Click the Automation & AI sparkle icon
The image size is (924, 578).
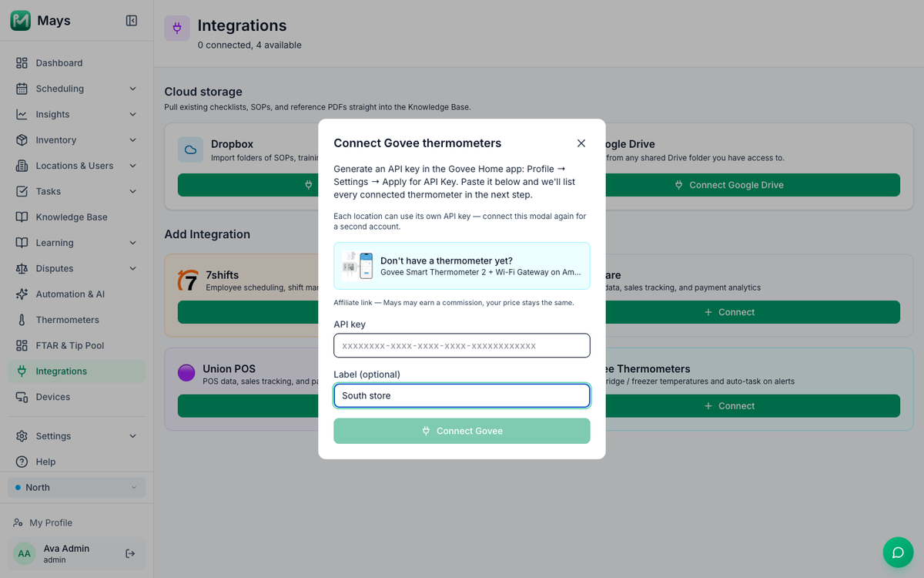point(22,294)
